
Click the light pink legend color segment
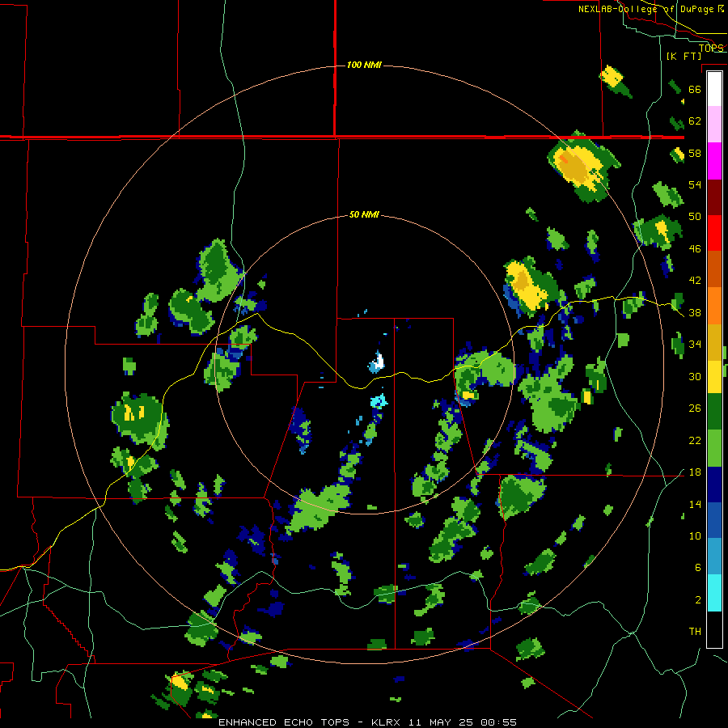tap(714, 125)
